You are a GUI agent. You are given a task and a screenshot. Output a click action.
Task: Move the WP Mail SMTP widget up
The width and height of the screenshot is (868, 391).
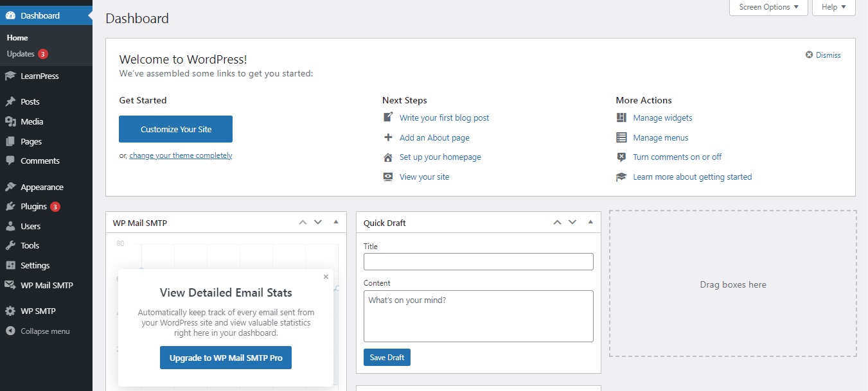pos(303,222)
